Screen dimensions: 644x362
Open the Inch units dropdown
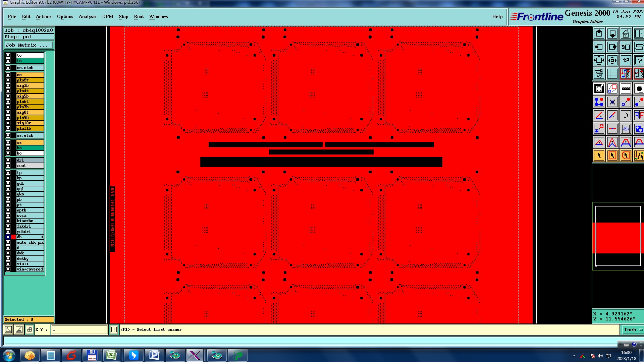632,330
